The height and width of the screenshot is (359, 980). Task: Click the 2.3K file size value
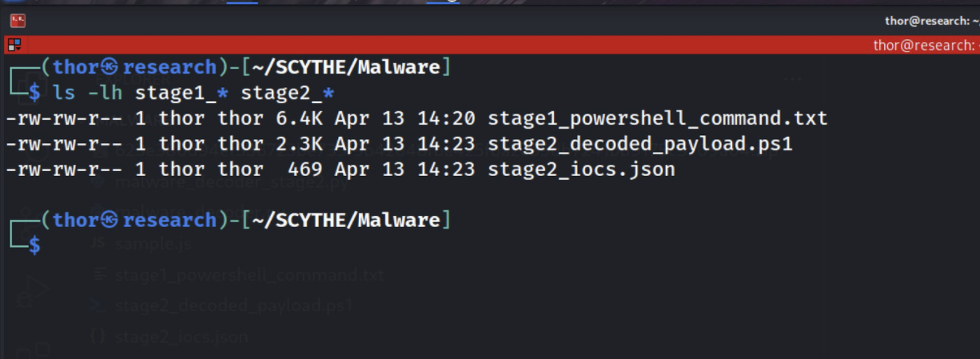pos(299,144)
